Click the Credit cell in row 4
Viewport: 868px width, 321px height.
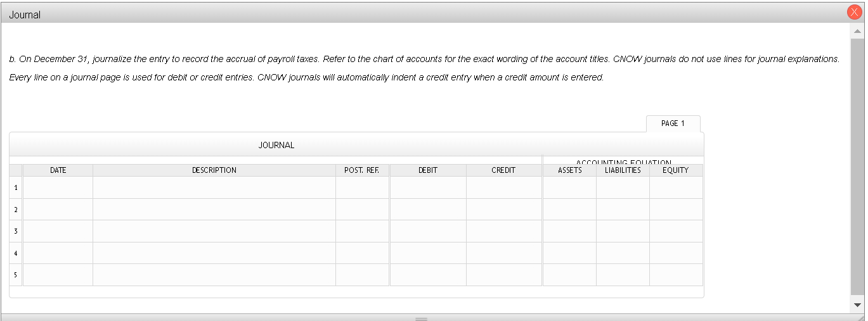pyautogui.click(x=504, y=253)
